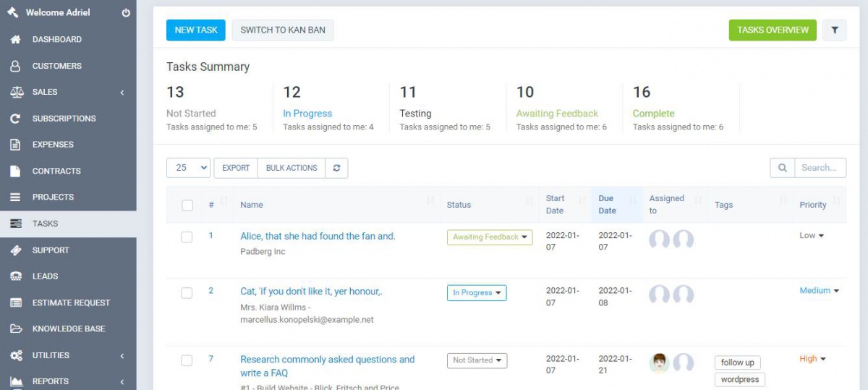This screenshot has width=868, height=390.
Task: Open the page size 25 dropdown
Action: (188, 168)
